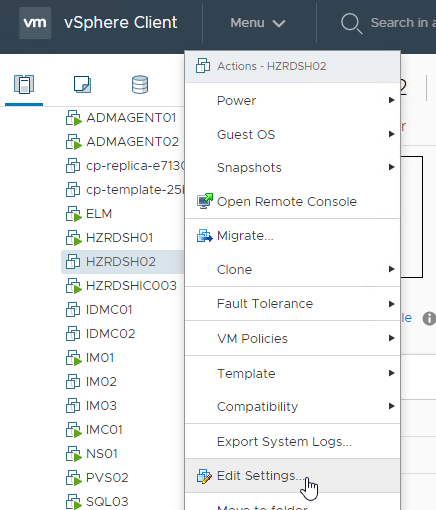Select the SQL03 virtual machine
436x510 pixels.
click(x=107, y=502)
